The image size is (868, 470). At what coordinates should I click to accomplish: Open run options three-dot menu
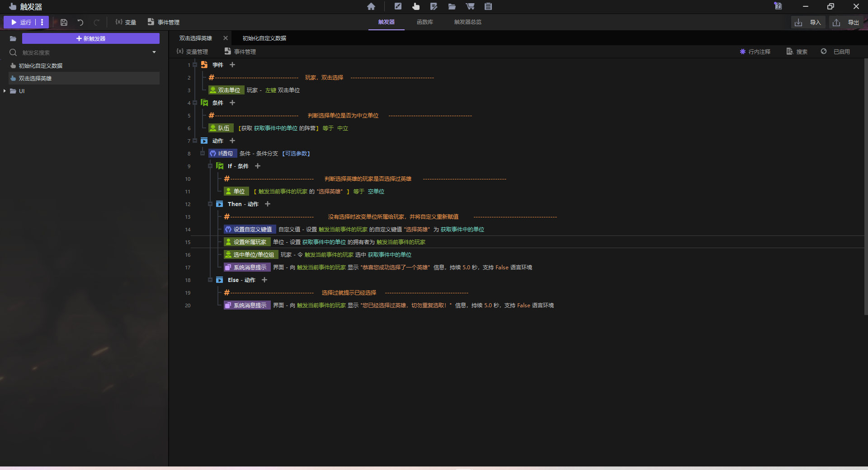pos(42,22)
